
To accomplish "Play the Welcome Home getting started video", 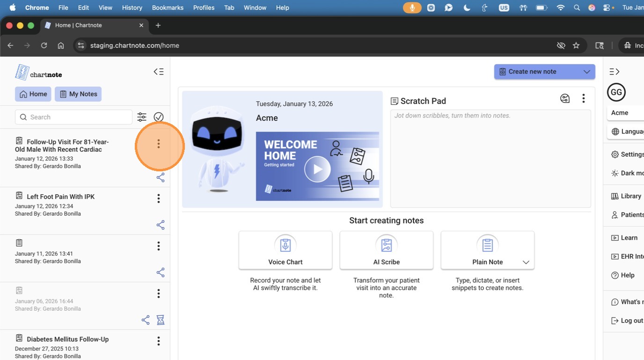I will 317,169.
